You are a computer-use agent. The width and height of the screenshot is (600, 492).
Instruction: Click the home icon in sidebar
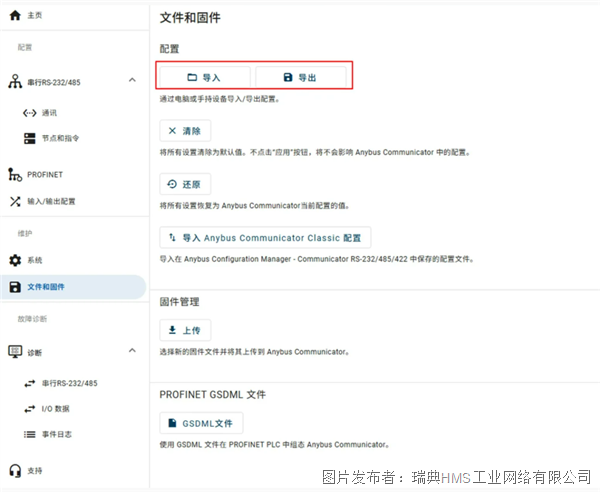(15, 15)
